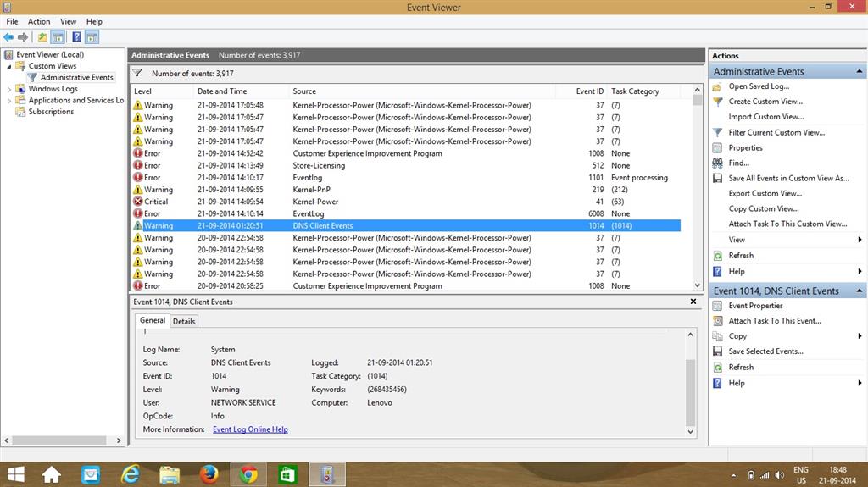Expand Applications and Services Logs node
The image size is (868, 487).
(x=8, y=101)
